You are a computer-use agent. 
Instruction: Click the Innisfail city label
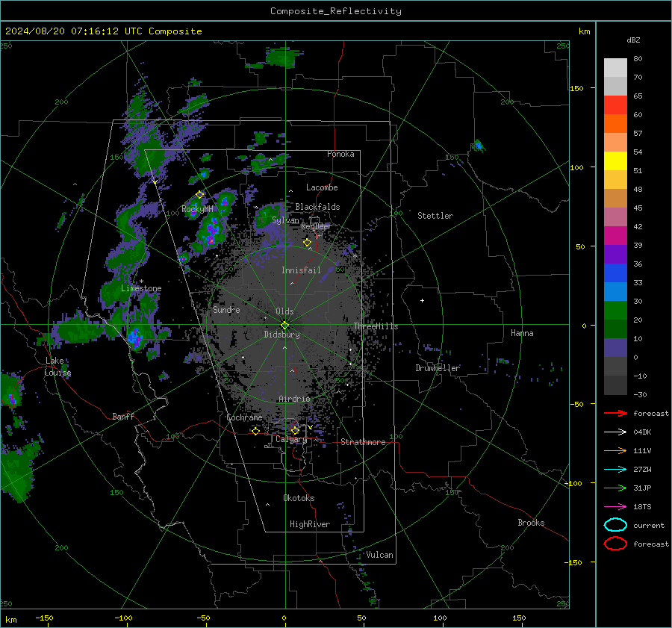point(301,270)
